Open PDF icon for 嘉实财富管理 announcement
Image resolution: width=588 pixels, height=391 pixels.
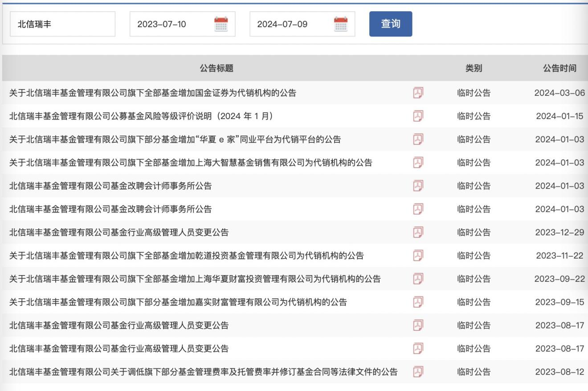pos(418,302)
